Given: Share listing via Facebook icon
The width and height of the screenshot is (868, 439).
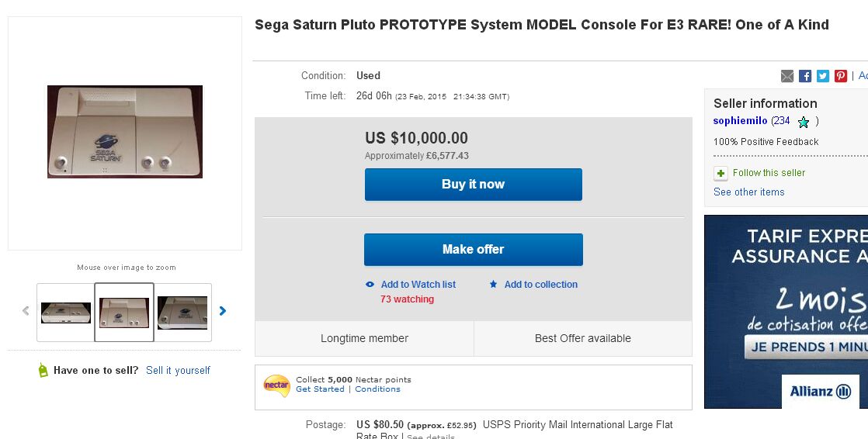Looking at the screenshot, I should [805, 76].
